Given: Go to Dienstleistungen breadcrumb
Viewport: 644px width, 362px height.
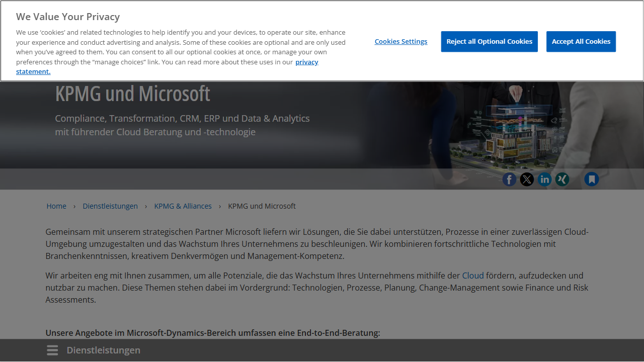Looking at the screenshot, I should [110, 206].
